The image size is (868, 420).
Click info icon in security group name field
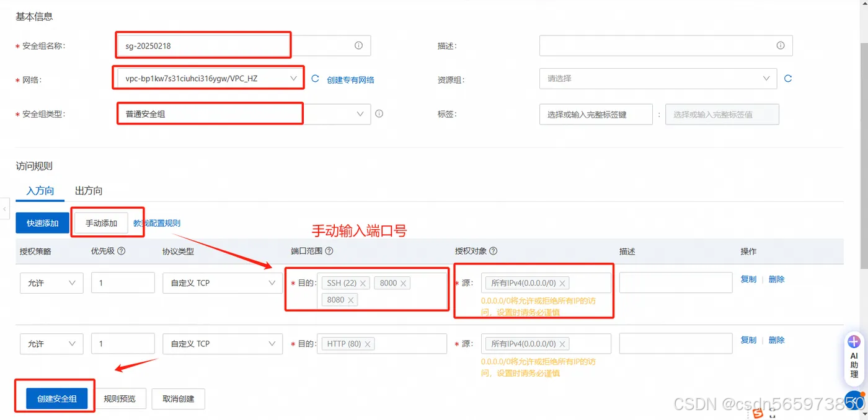point(358,45)
